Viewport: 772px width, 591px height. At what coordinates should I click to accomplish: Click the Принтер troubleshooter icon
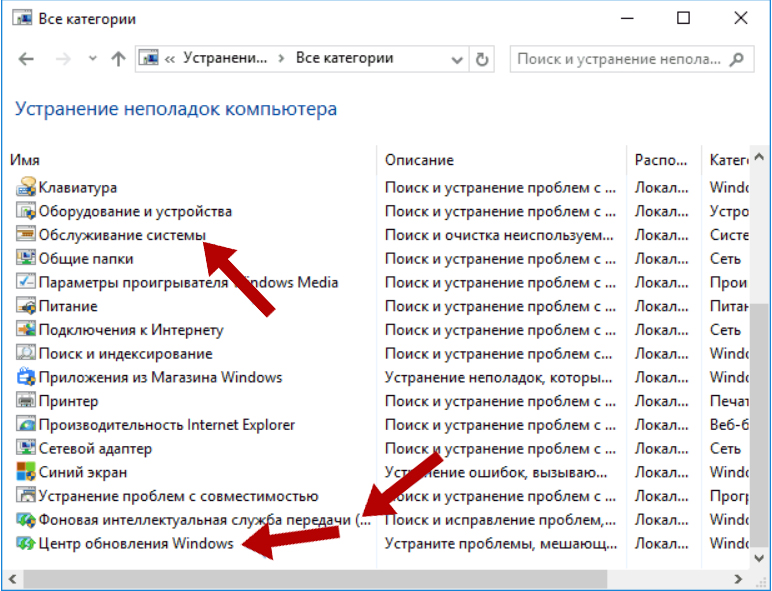[26, 400]
